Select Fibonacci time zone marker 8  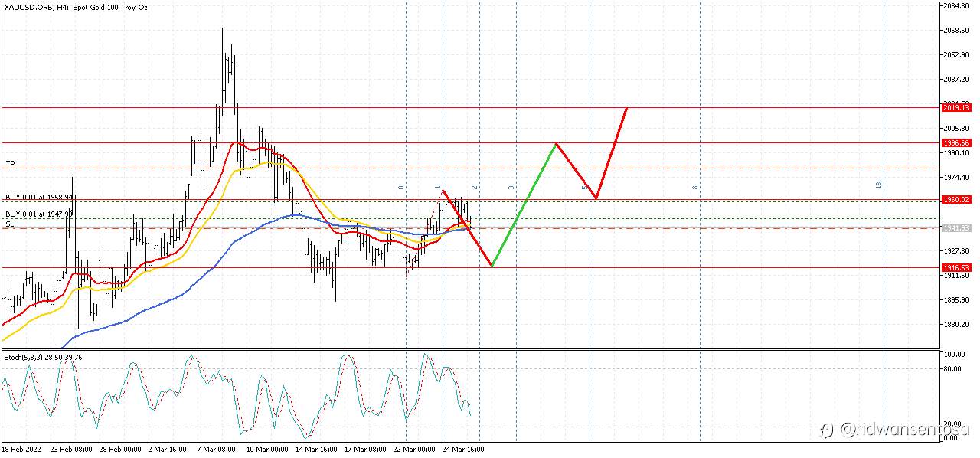pos(694,188)
